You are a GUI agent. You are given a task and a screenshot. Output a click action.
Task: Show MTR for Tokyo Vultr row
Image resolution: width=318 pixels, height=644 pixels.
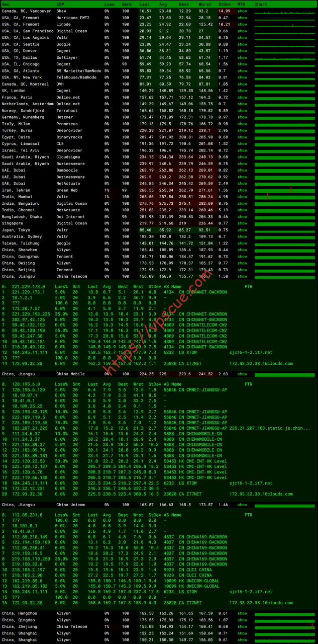[242, 230]
